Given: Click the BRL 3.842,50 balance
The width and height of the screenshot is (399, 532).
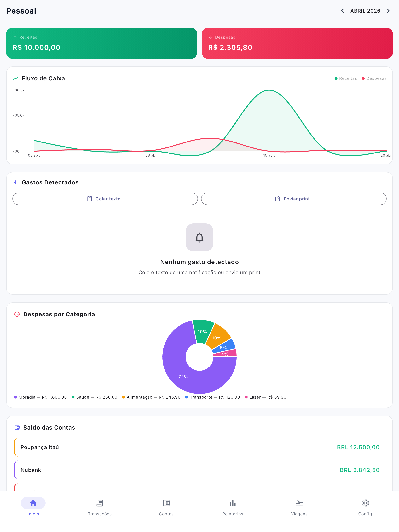Looking at the screenshot, I should coord(360,470).
